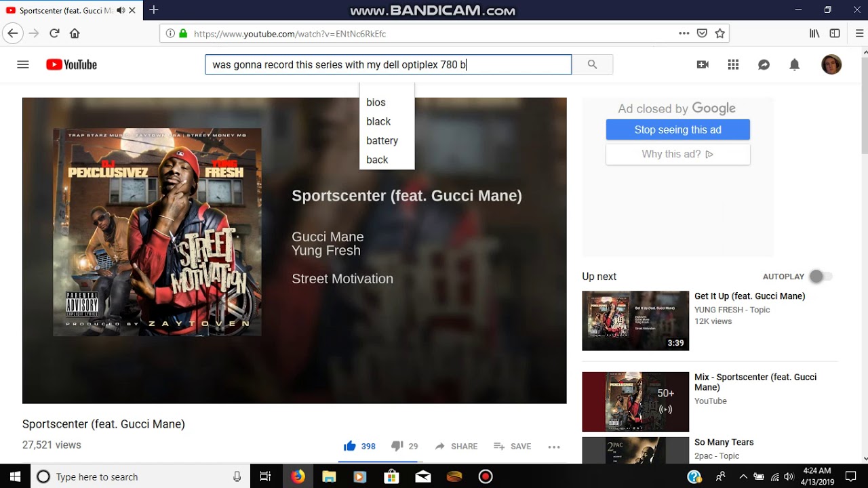868x488 pixels.
Task: Open page actions ellipsis in address bar
Action: pyautogui.click(x=684, y=33)
